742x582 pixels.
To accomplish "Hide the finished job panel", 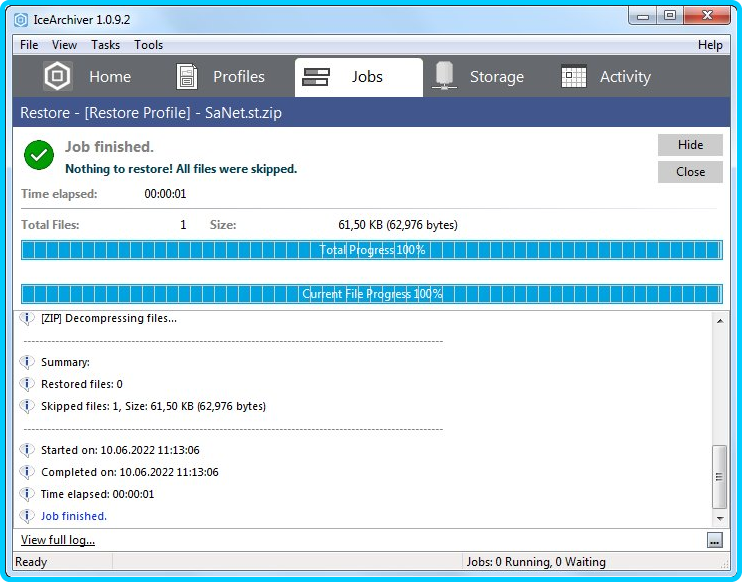I will click(x=690, y=145).
